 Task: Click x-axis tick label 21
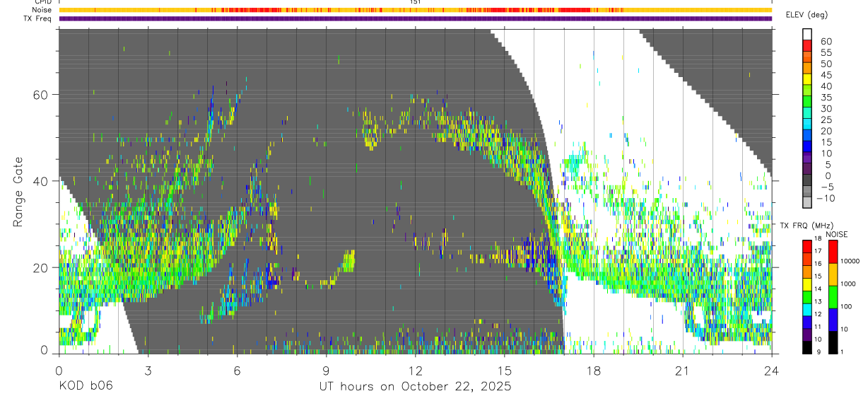(x=683, y=370)
